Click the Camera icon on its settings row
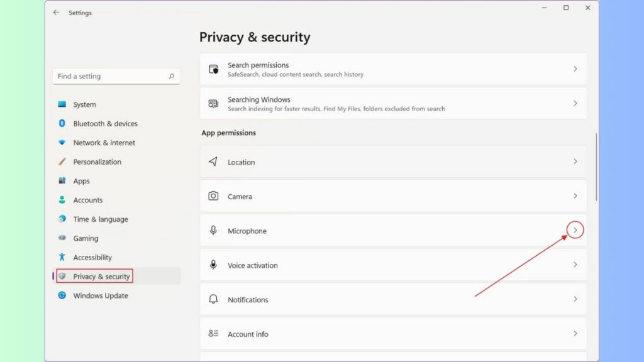644x362 pixels. [x=213, y=196]
